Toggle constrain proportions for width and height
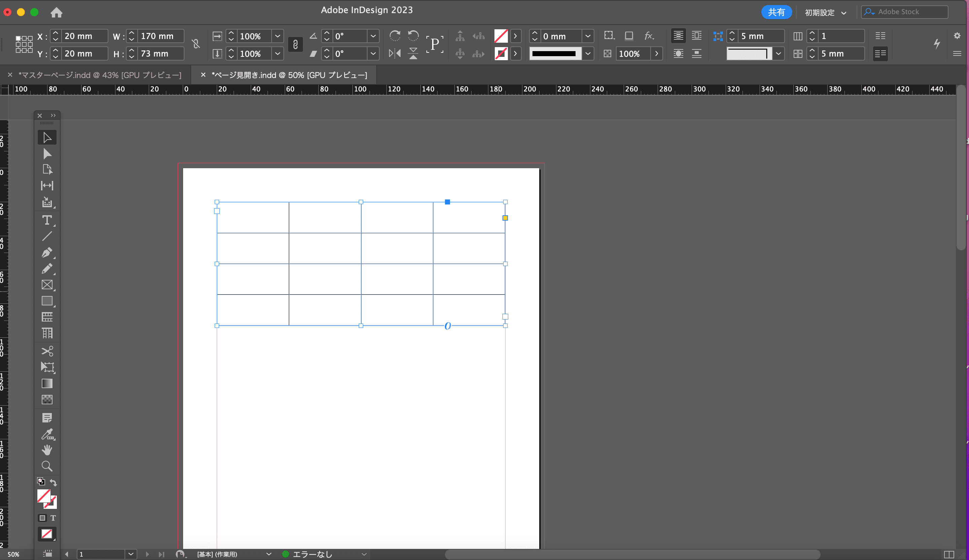 196,44
